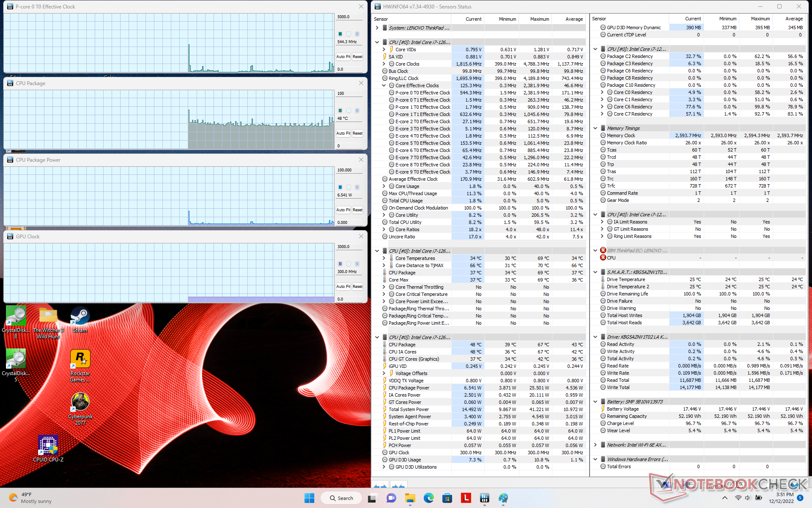
Task: Click the IBM ThinkPad EC error icon
Action: 603,251
